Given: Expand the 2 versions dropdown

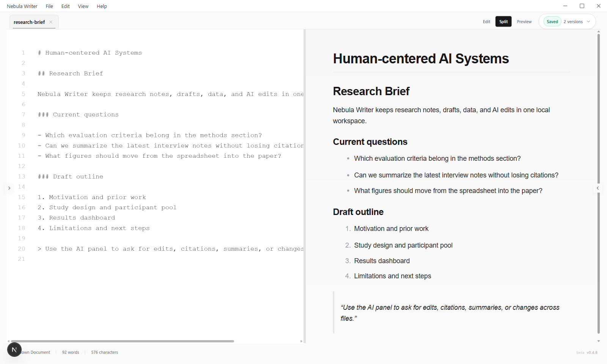Looking at the screenshot, I should [x=577, y=22].
